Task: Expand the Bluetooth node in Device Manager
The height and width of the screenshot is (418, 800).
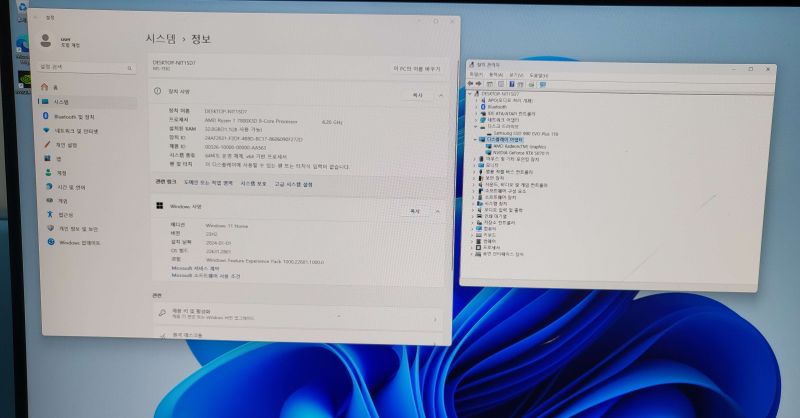Action: click(477, 107)
